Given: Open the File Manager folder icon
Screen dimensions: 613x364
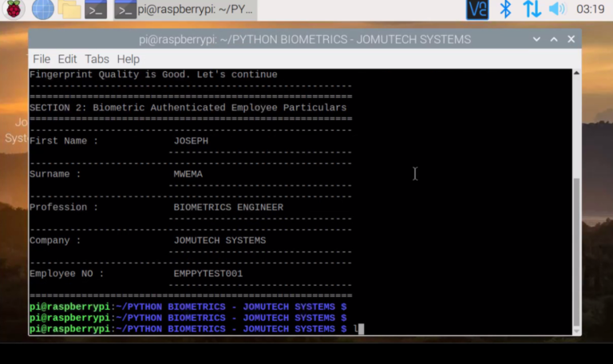Looking at the screenshot, I should tap(69, 10).
